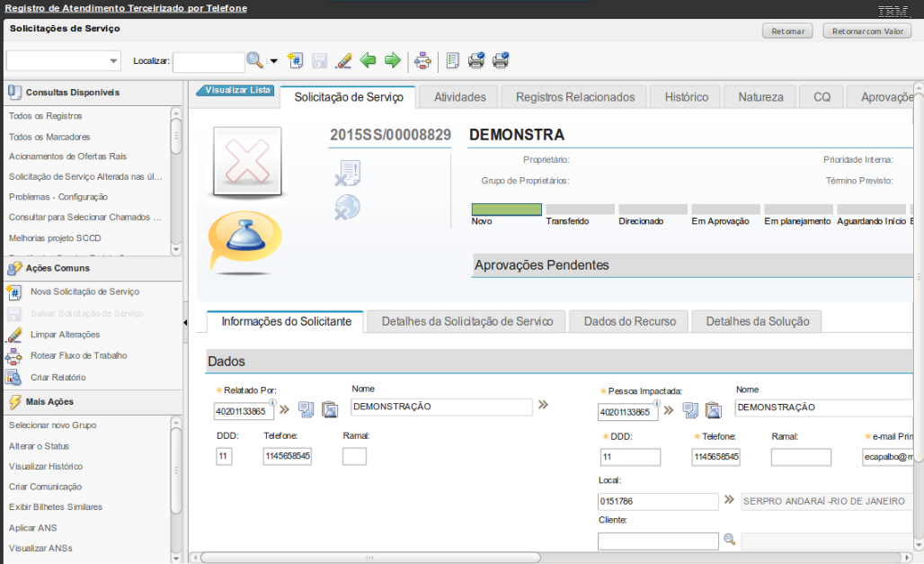Collapse the left navigation panel using the arrow
The image size is (924, 564).
185,321
